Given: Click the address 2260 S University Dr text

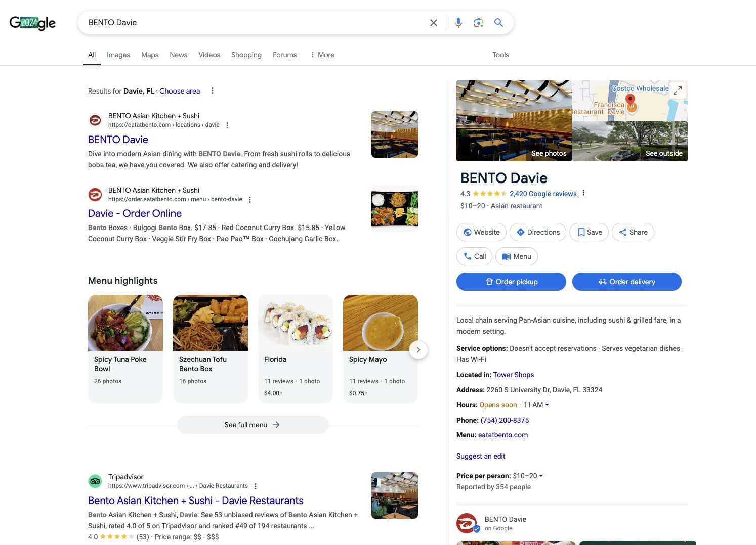Looking at the screenshot, I should coord(544,390).
